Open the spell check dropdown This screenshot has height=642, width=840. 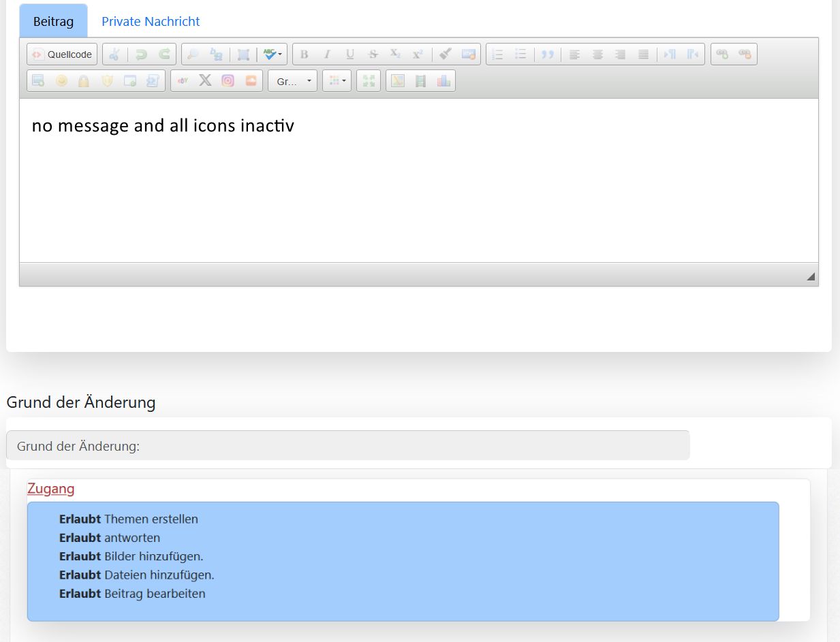273,54
